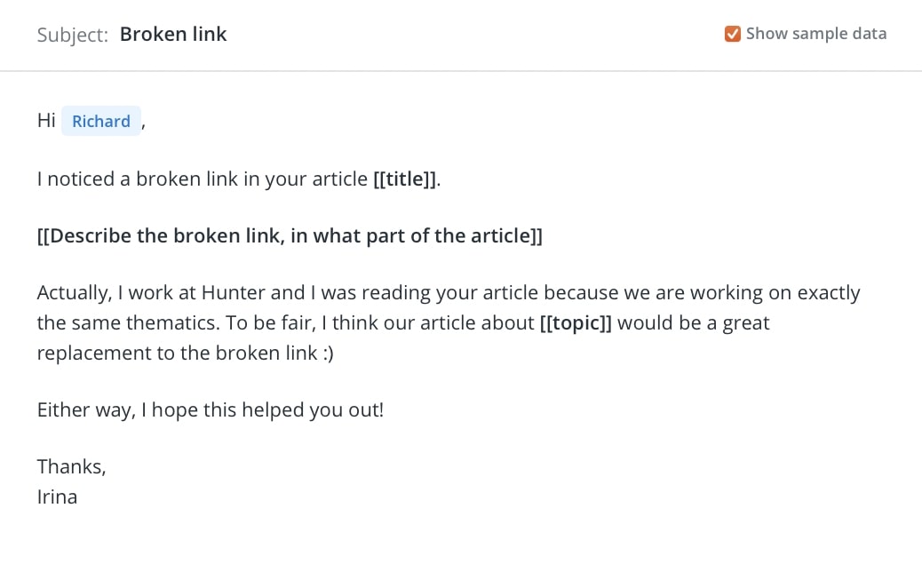
Task: Edit the 'Broken link' subject field
Action: [173, 34]
